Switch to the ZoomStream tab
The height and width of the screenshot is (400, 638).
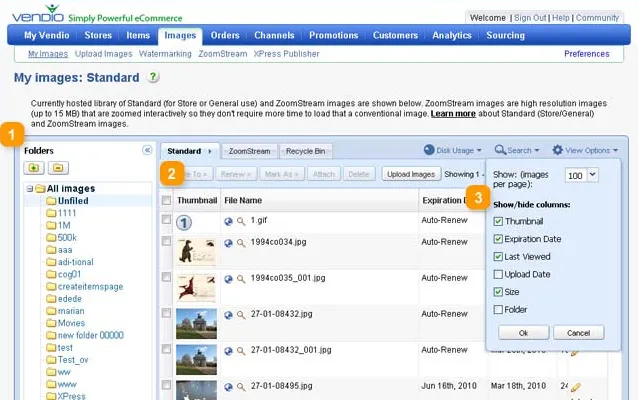[x=249, y=151]
